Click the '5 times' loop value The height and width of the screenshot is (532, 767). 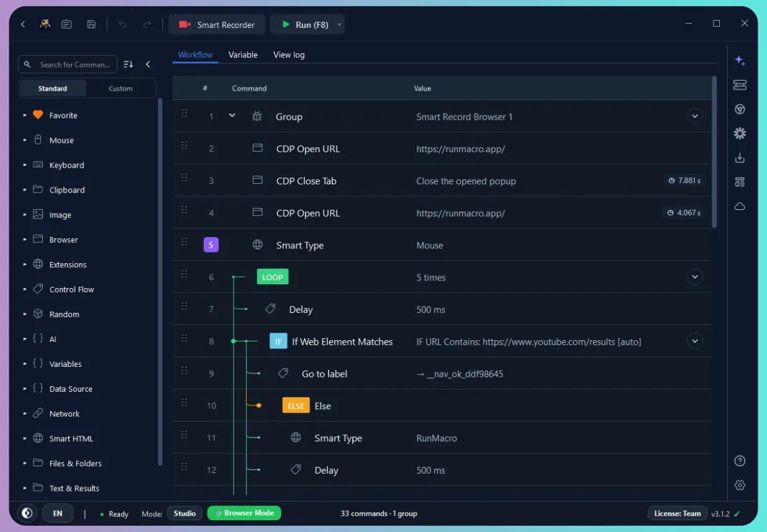pos(431,277)
